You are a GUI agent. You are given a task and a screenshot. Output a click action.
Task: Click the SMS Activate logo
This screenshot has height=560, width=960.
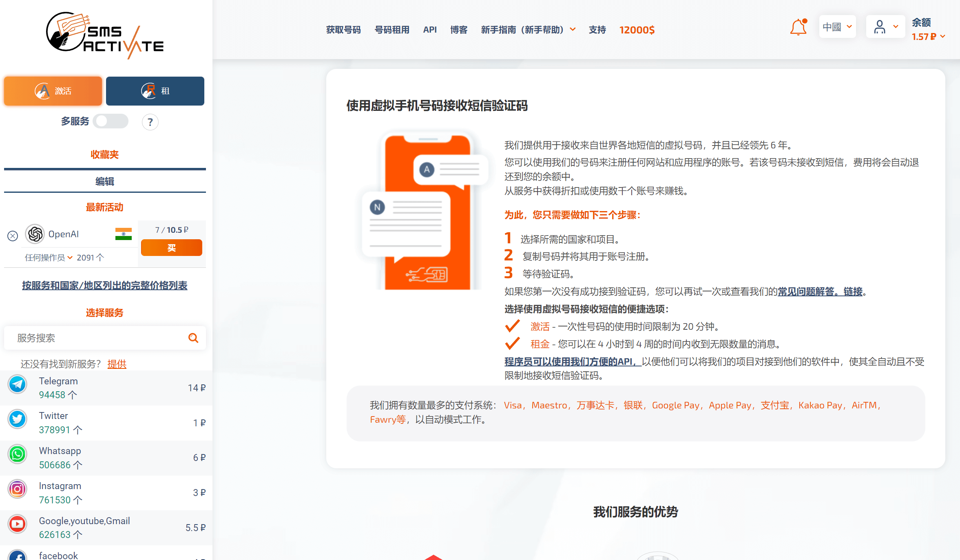click(105, 35)
